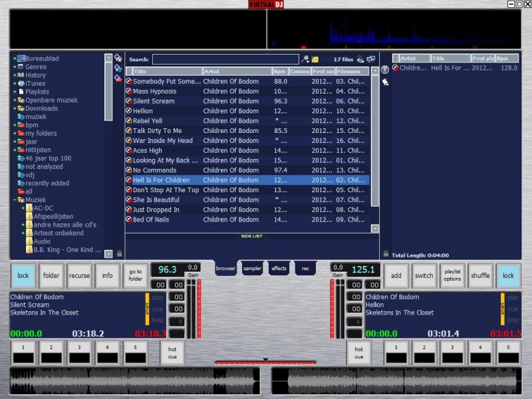Expand the bpm filter folder node
532x399 pixels.
(15, 125)
